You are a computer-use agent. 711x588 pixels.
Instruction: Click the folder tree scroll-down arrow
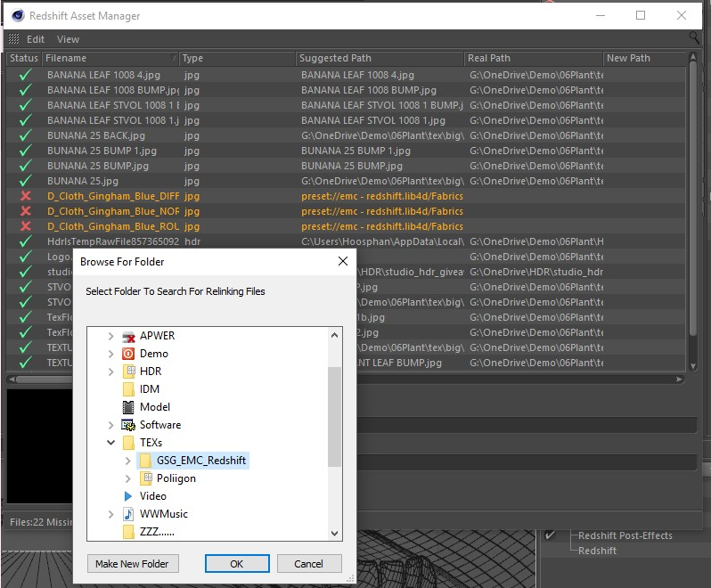click(334, 533)
